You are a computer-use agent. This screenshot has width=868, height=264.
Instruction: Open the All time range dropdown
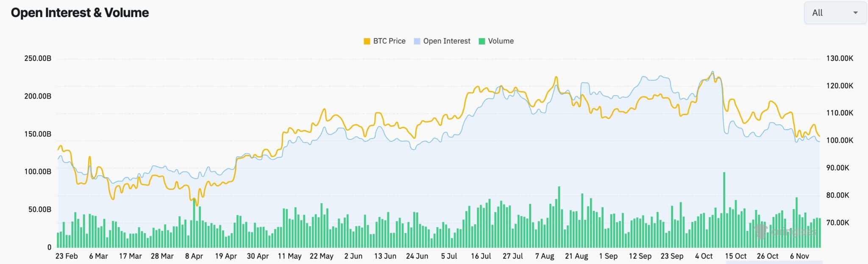[834, 13]
